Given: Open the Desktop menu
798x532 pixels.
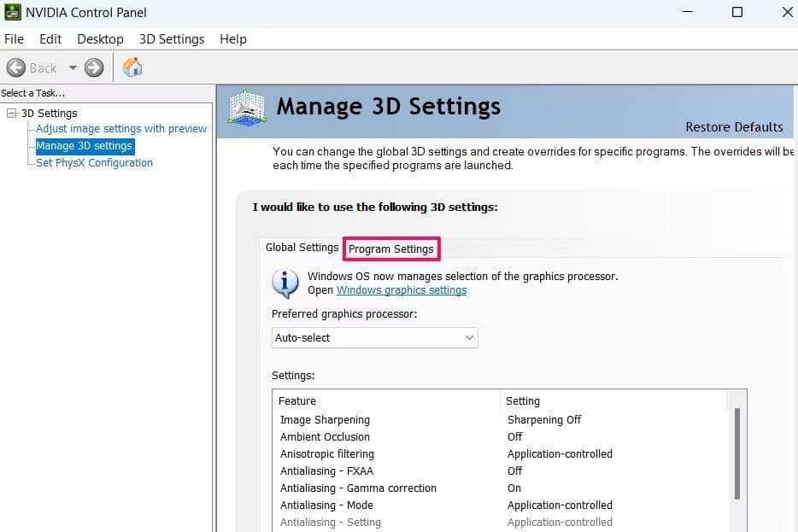Looking at the screenshot, I should pos(100,38).
